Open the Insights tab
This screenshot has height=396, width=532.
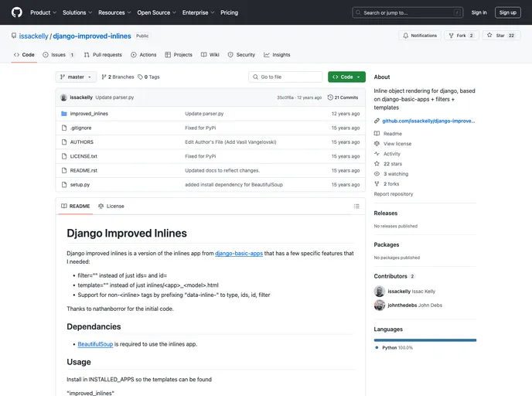277,55
